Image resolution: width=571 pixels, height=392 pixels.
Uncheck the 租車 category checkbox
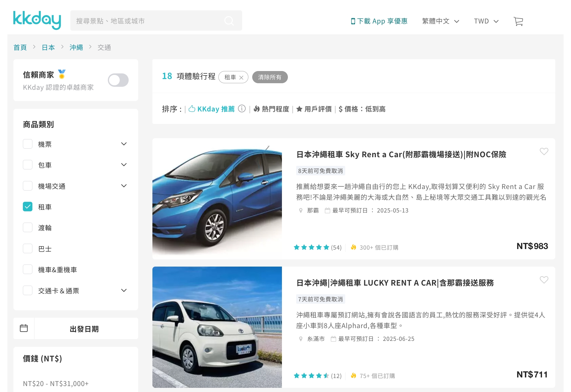pos(28,207)
